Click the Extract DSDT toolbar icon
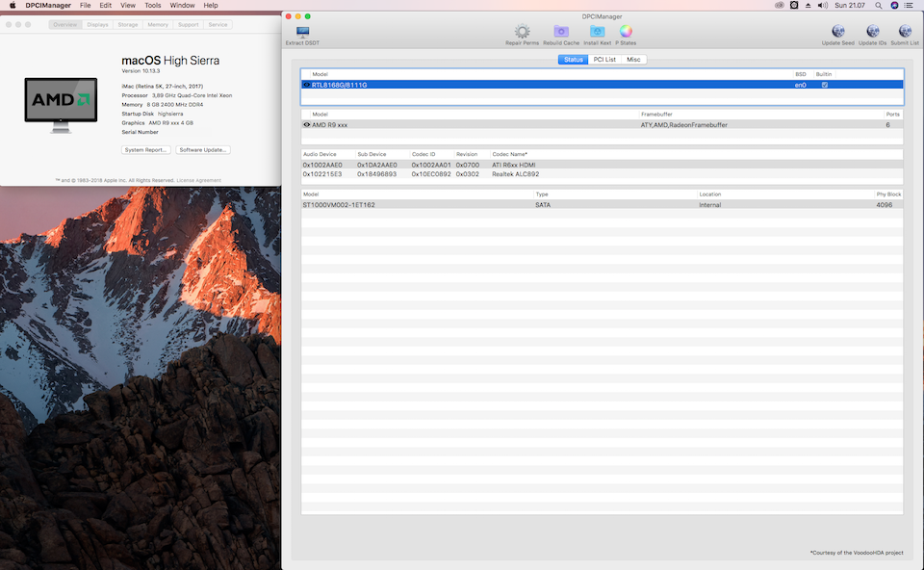Image resolution: width=924 pixels, height=570 pixels. click(302, 32)
